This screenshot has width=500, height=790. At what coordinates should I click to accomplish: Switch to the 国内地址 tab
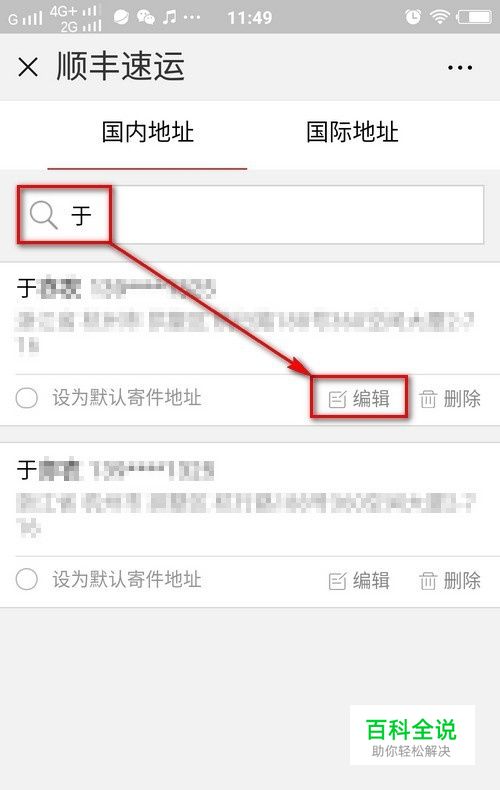pos(147,132)
